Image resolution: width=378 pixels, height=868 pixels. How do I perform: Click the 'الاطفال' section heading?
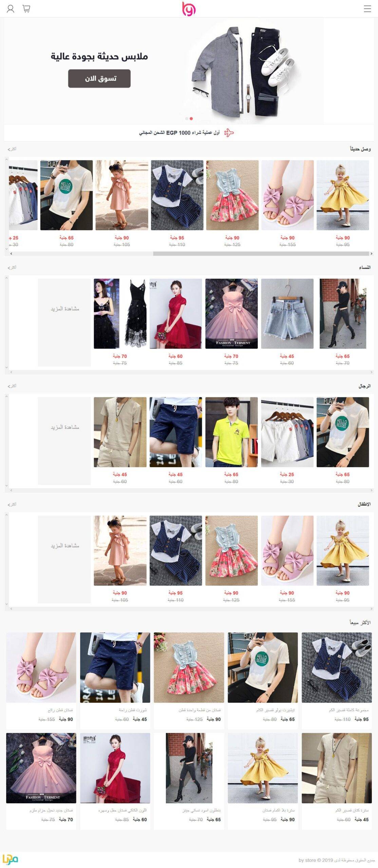click(x=364, y=504)
